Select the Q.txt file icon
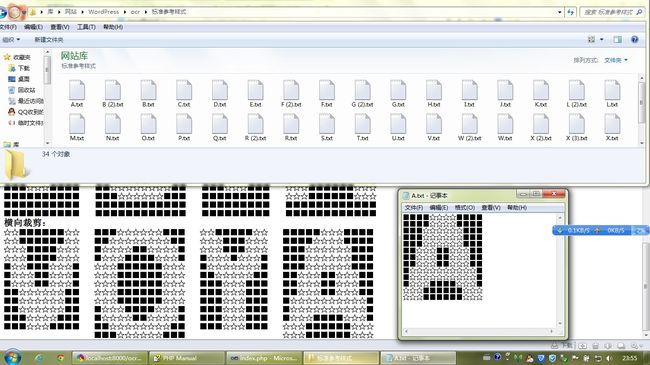Viewport: 650px width, 365px height. tap(220, 124)
